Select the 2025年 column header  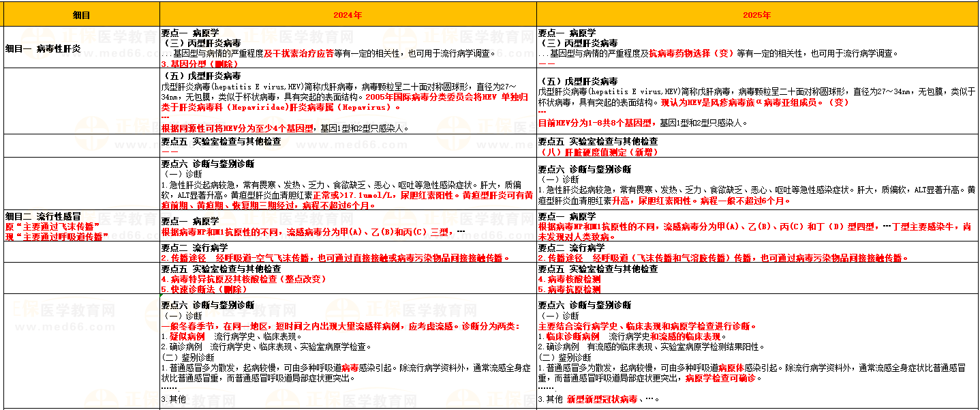coord(757,14)
